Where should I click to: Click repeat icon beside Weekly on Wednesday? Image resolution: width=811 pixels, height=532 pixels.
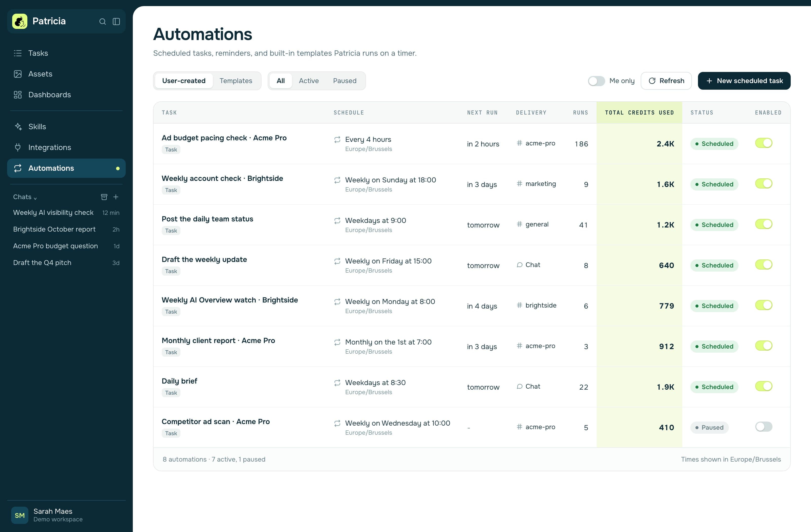337,423
